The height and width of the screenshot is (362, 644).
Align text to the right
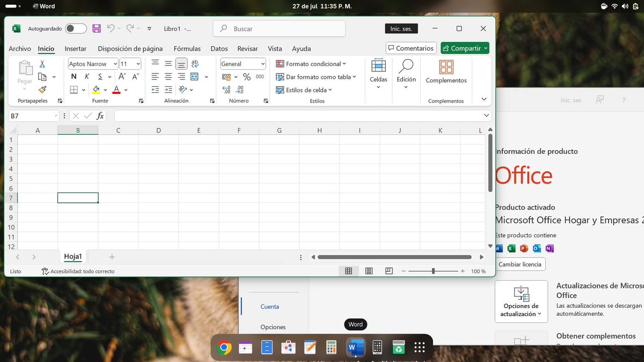tap(181, 77)
